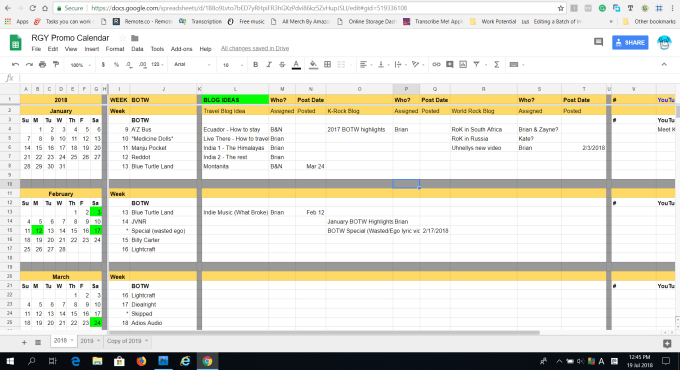Insert a link with the link icon
The width and height of the screenshot is (680, 370).
[436, 65]
